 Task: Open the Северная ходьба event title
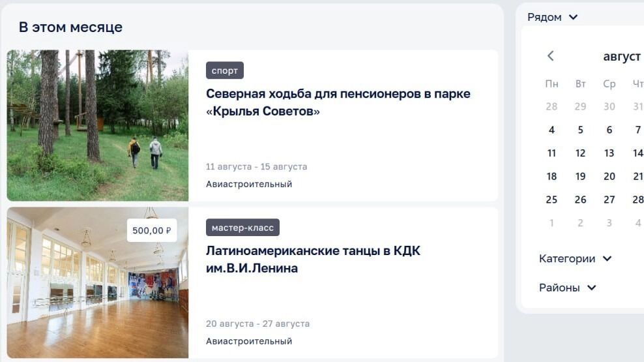click(338, 102)
